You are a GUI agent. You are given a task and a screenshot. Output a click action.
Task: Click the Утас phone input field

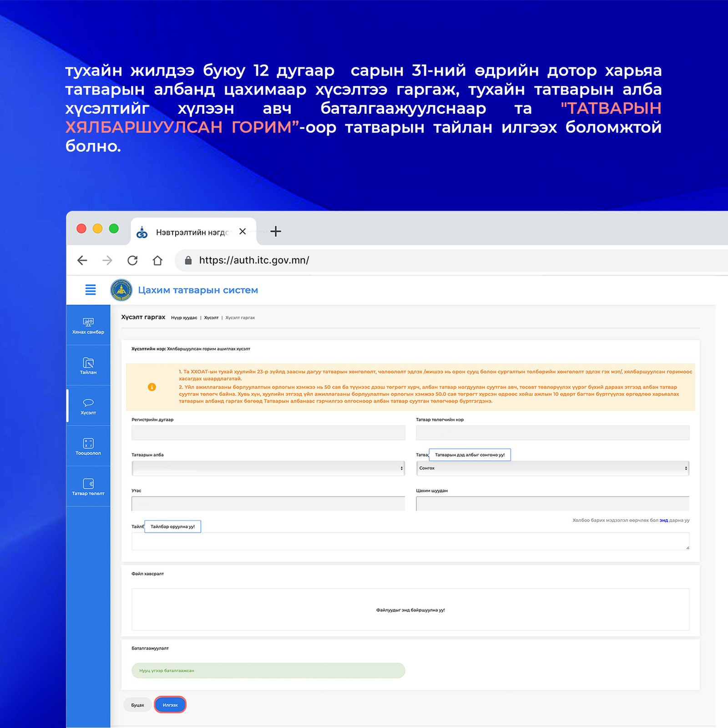[268, 504]
